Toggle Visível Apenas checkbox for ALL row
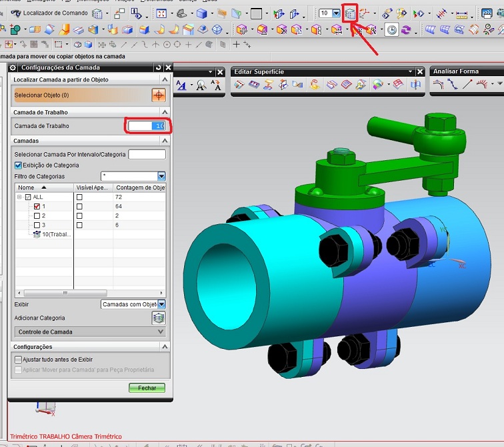 (79, 197)
